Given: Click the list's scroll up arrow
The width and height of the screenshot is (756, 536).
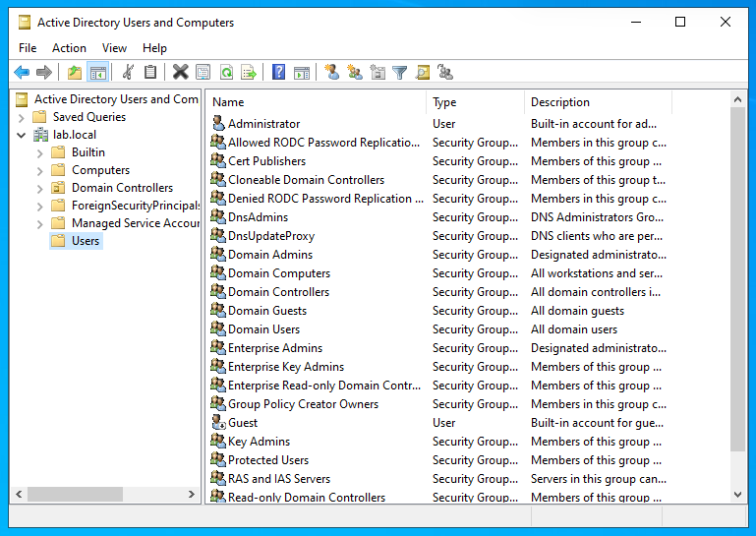Looking at the screenshot, I should pos(737,100).
